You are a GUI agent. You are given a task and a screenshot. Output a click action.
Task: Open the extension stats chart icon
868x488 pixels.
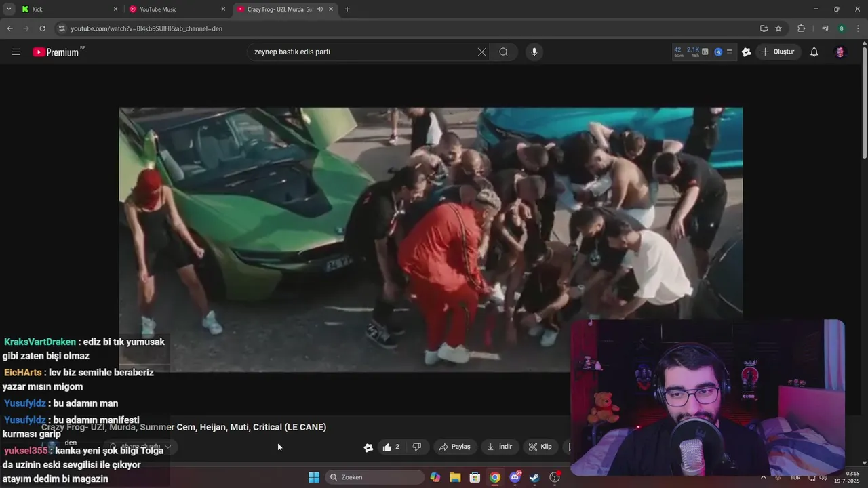coord(705,52)
